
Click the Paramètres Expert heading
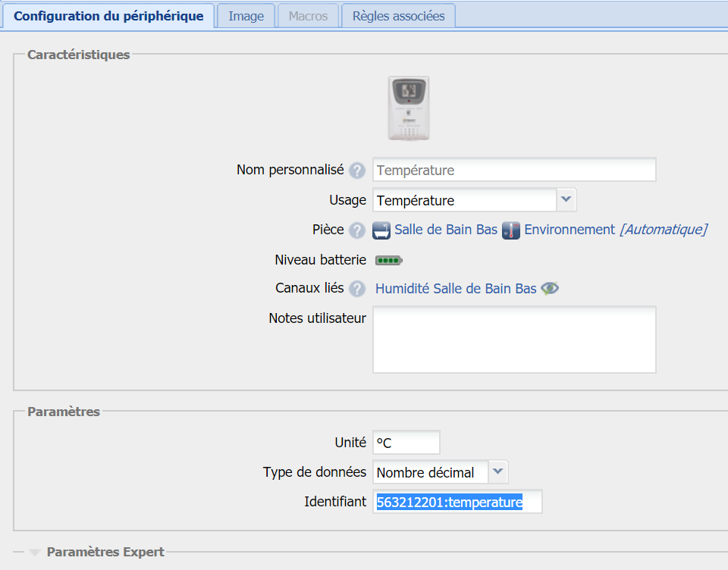(x=105, y=552)
